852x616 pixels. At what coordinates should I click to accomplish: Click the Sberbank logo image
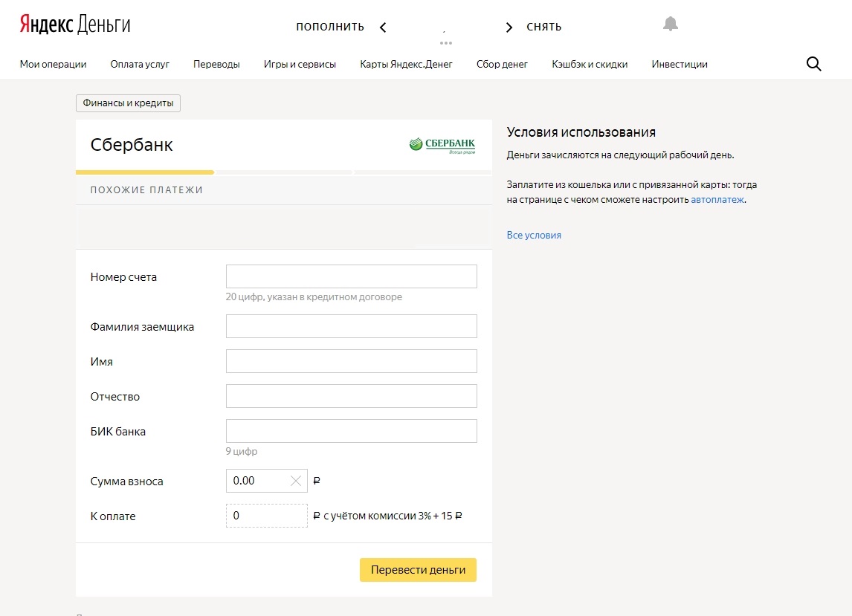[442, 145]
